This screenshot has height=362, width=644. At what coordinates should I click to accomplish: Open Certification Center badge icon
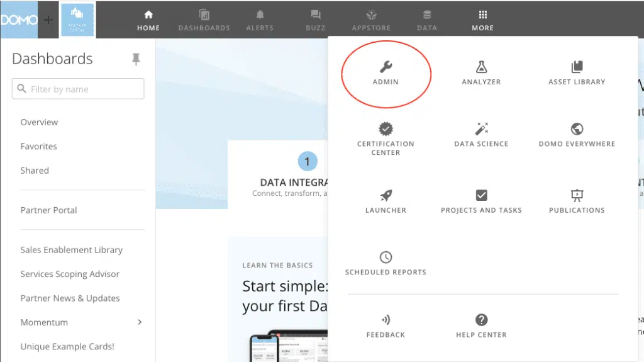click(x=386, y=129)
